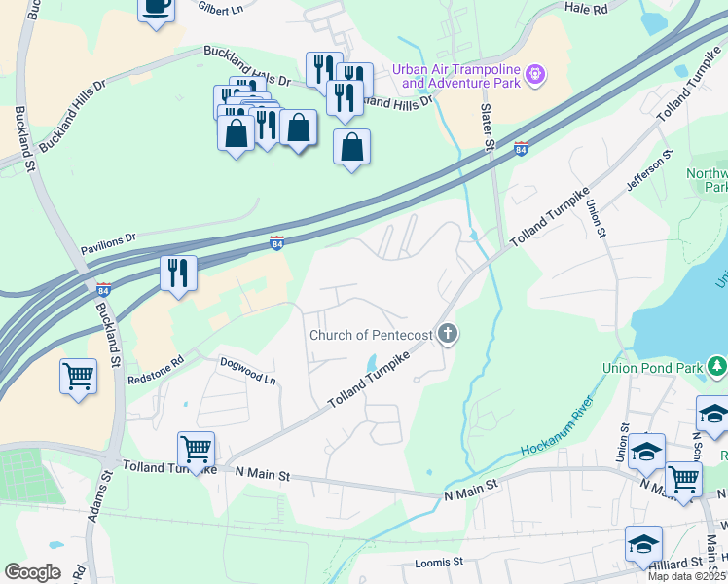Open the shopping cart marker beside Buckland St
Viewport: 728px width, 584px height.
[x=79, y=377]
